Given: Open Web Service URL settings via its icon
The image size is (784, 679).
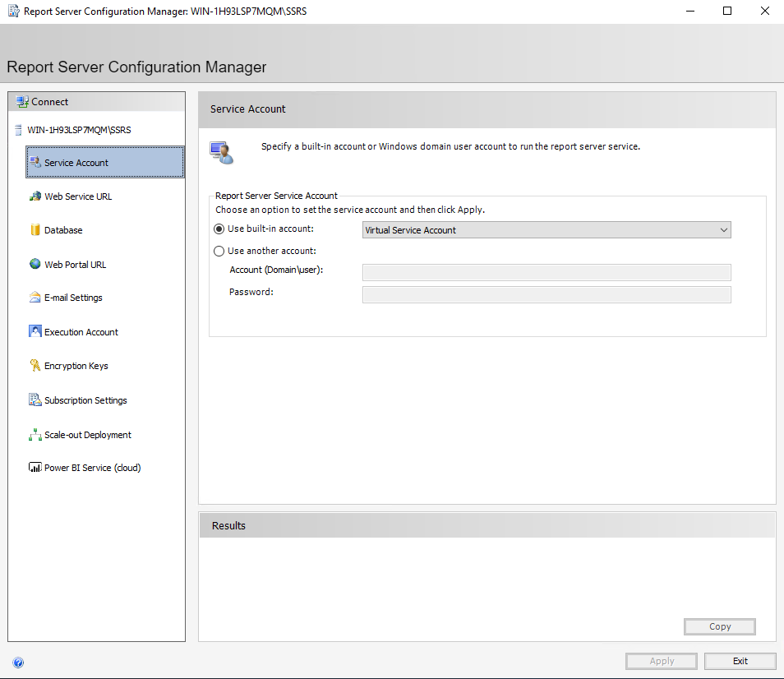Looking at the screenshot, I should pos(35,196).
